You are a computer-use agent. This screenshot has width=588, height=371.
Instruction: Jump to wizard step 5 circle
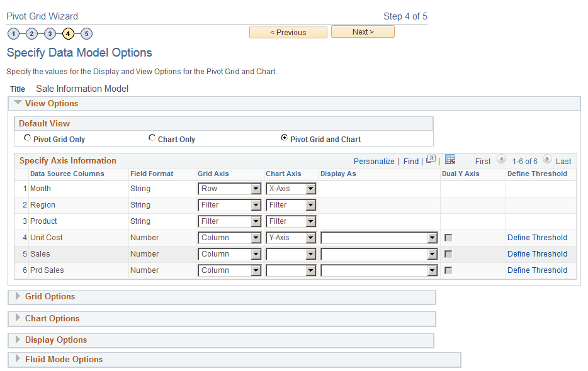point(86,33)
